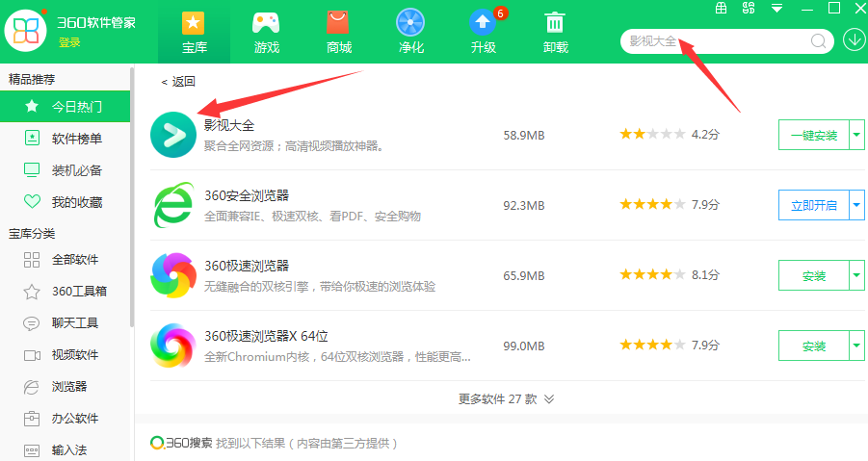Click the 360安全浏览器 app icon
Screen dimensions: 868x461
coord(173,205)
